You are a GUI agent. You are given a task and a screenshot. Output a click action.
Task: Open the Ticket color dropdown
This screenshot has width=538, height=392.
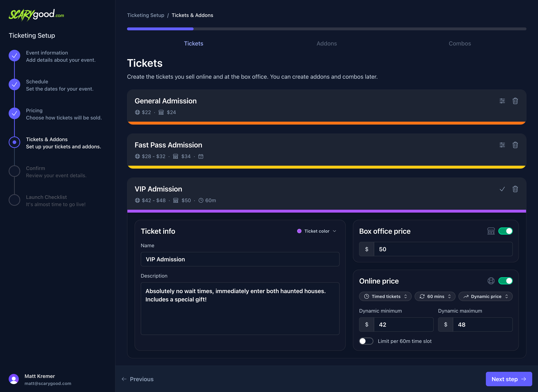(x=317, y=231)
